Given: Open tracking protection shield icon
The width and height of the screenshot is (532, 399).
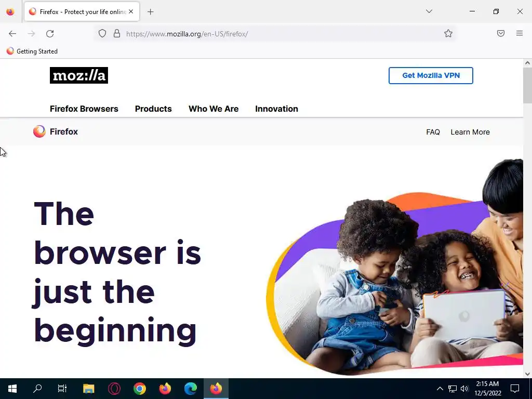Looking at the screenshot, I should click(102, 34).
